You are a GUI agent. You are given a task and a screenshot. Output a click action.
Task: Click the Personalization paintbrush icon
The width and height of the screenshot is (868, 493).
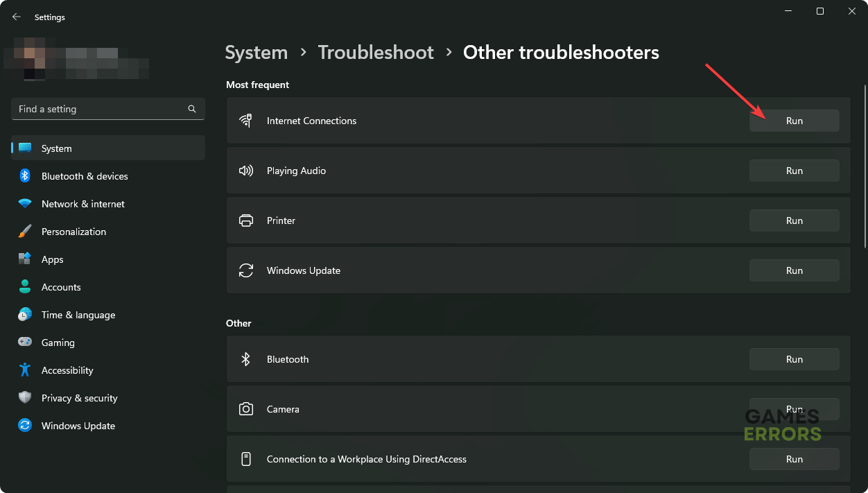coord(25,232)
